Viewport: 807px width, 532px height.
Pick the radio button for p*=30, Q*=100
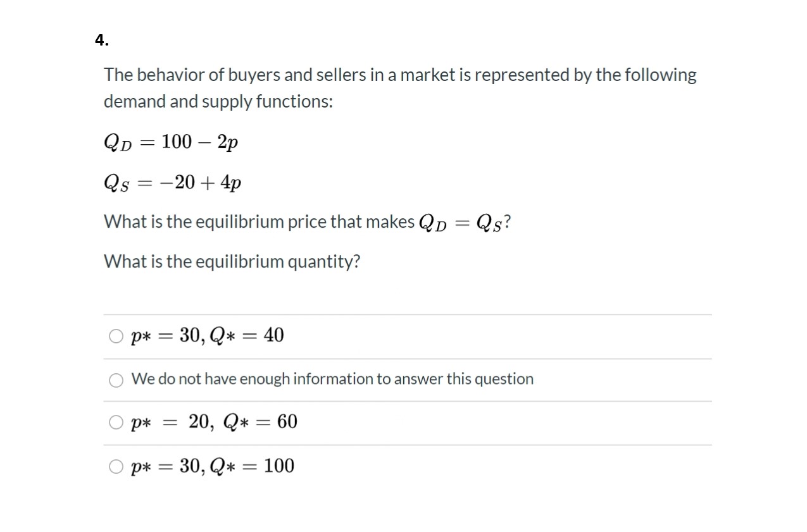[x=116, y=467]
